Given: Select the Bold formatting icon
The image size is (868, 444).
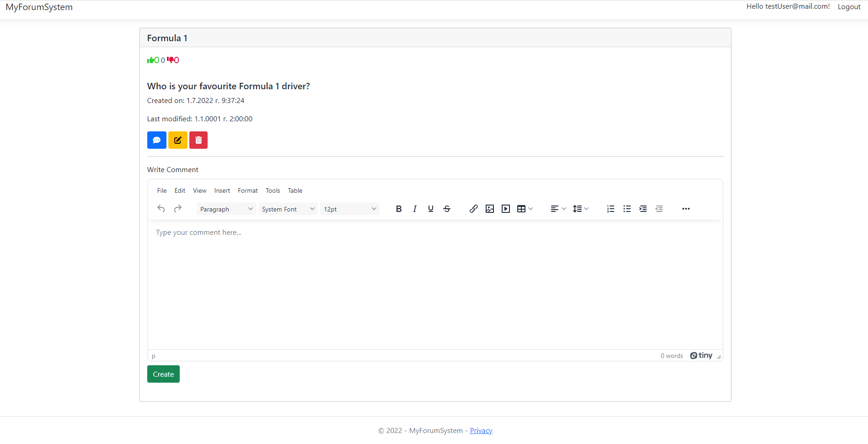Looking at the screenshot, I should [x=398, y=209].
